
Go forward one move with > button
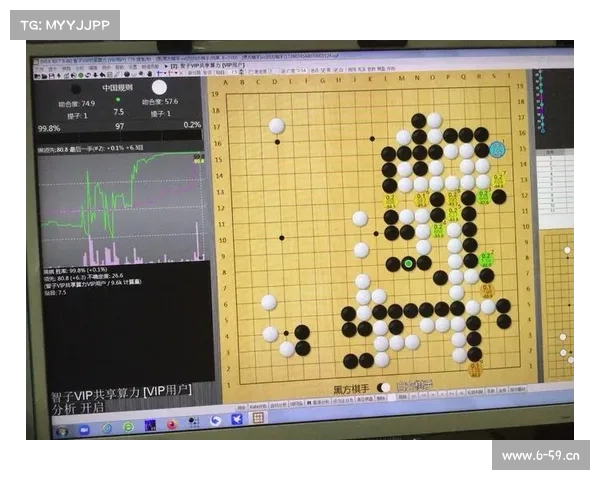[442, 394]
